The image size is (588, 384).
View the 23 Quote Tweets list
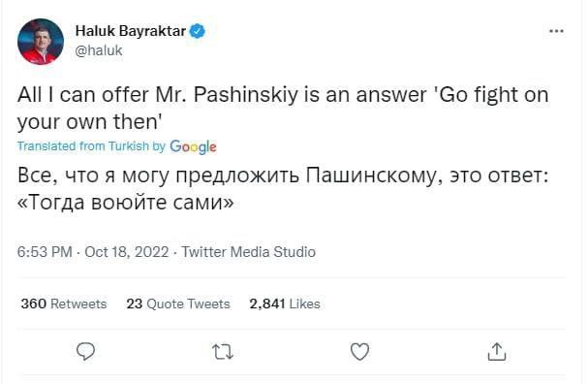[178, 304]
